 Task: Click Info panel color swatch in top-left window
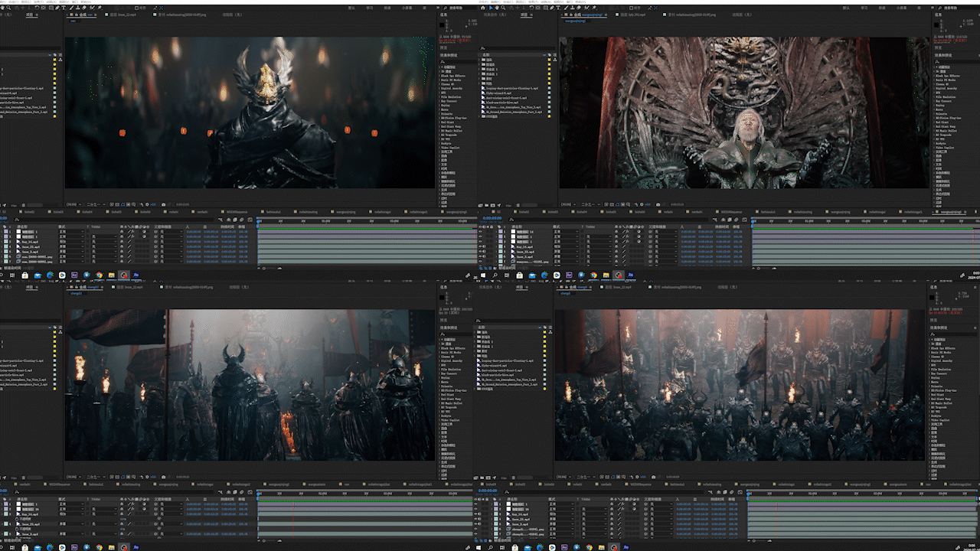click(x=442, y=25)
